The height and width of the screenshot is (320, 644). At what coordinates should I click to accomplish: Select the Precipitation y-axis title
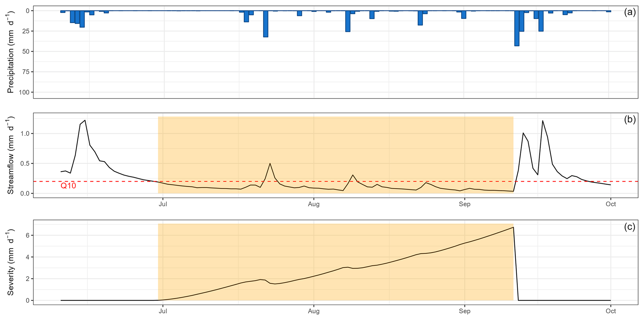pos(11,52)
